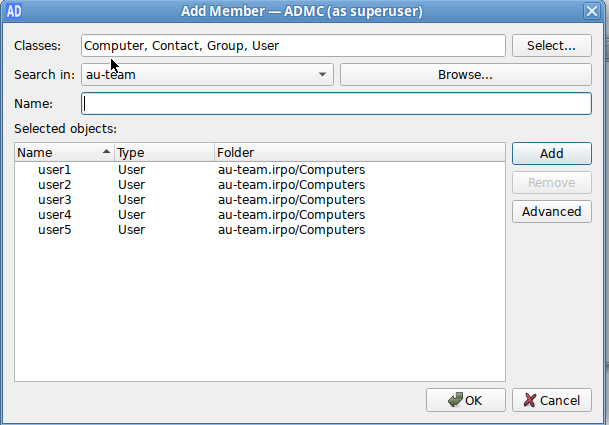Cancel the Add Member dialog
This screenshot has height=425, width=609.
[x=551, y=400]
